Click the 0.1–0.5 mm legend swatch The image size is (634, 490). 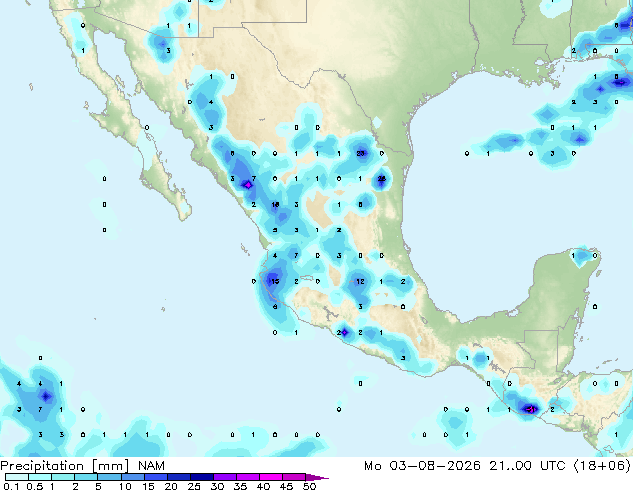[x=17, y=477]
